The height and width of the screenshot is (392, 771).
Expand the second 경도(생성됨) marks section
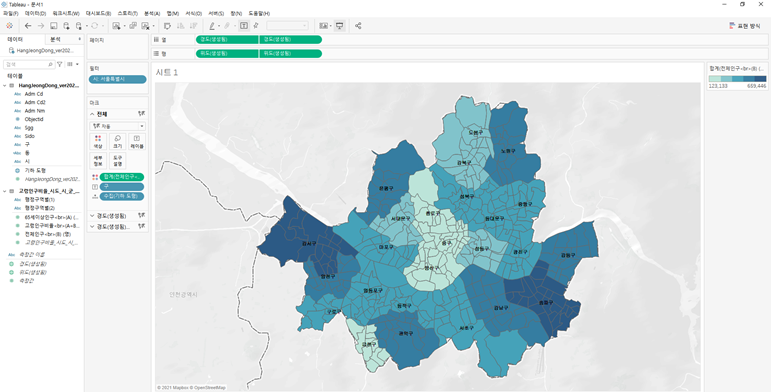point(92,226)
